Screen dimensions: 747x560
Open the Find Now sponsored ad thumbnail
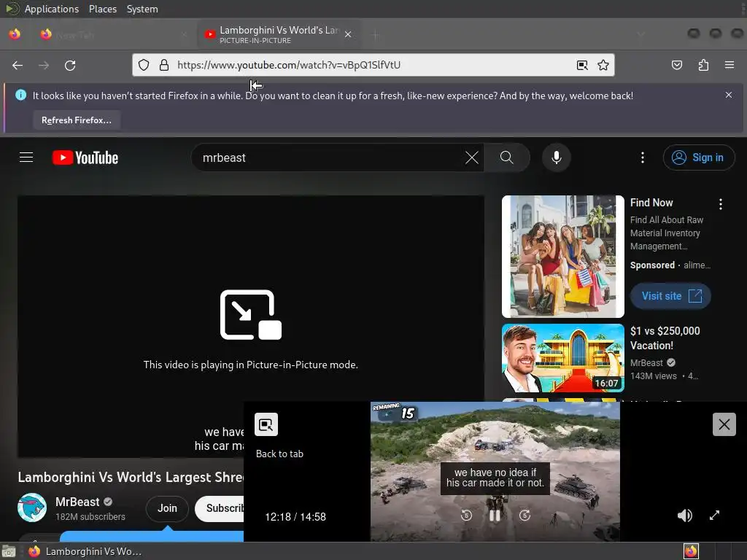pos(563,257)
